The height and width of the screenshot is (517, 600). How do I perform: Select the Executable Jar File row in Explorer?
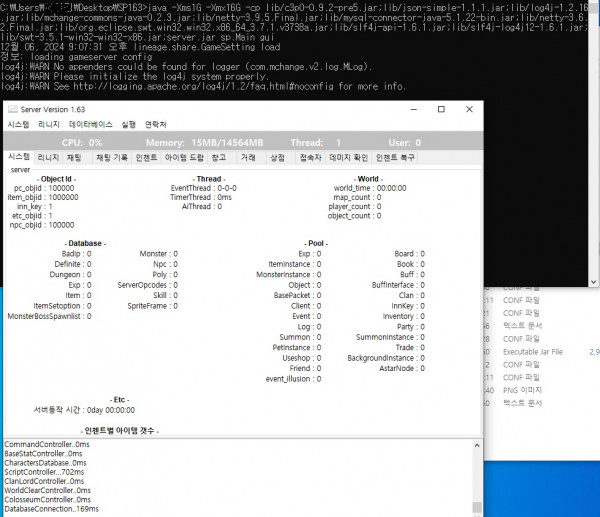pyautogui.click(x=541, y=352)
